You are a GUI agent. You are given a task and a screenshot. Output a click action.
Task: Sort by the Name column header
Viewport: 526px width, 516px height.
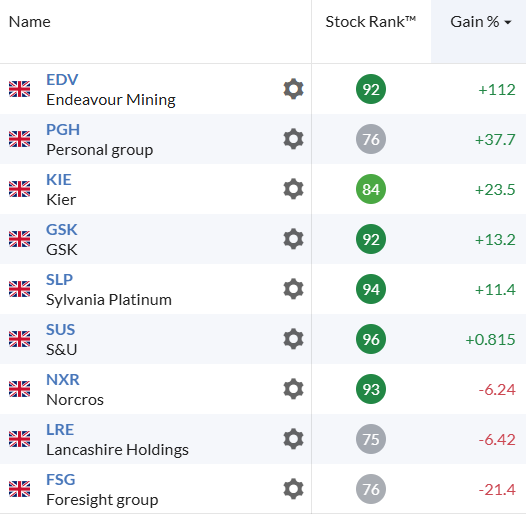coord(30,22)
